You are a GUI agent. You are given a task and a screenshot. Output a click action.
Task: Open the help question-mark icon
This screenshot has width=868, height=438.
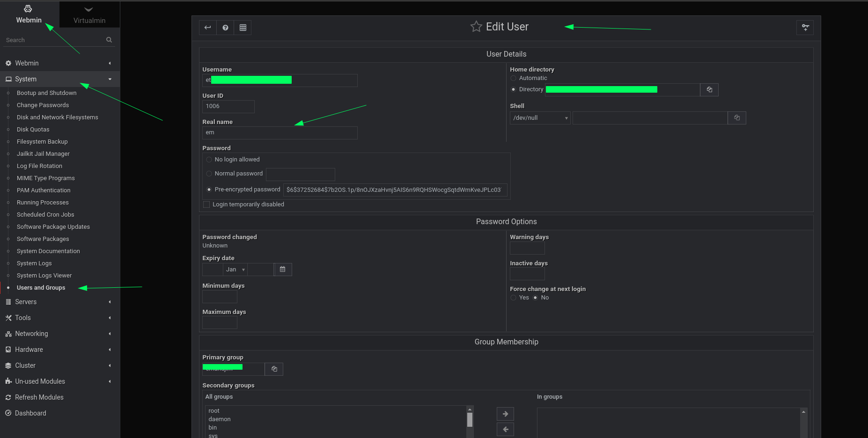[x=225, y=28]
